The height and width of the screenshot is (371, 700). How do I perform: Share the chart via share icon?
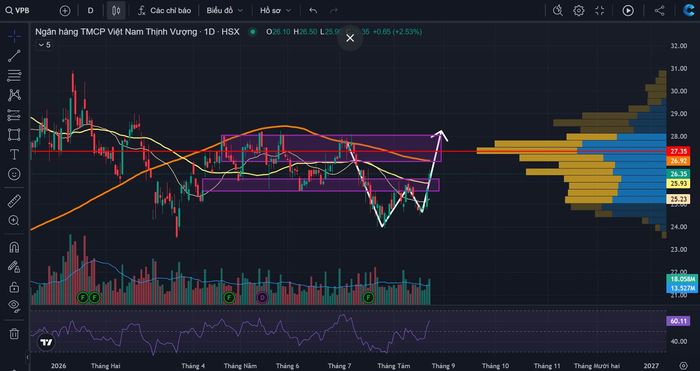tap(659, 10)
